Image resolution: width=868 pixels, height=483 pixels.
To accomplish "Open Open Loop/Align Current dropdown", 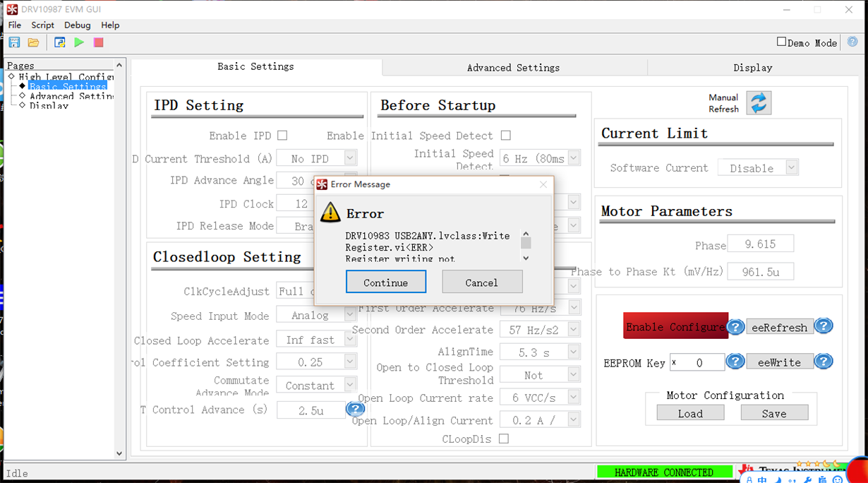I will [574, 419].
